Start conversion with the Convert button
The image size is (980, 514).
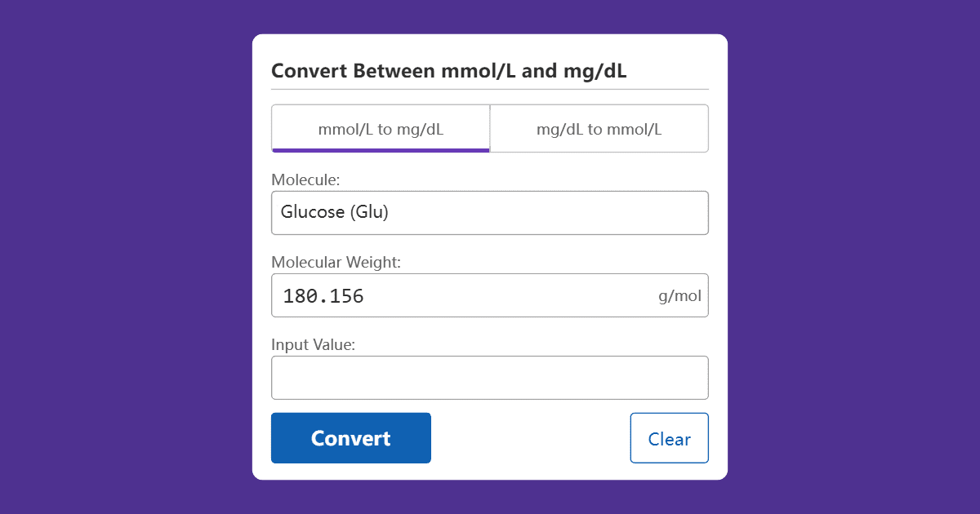click(350, 438)
